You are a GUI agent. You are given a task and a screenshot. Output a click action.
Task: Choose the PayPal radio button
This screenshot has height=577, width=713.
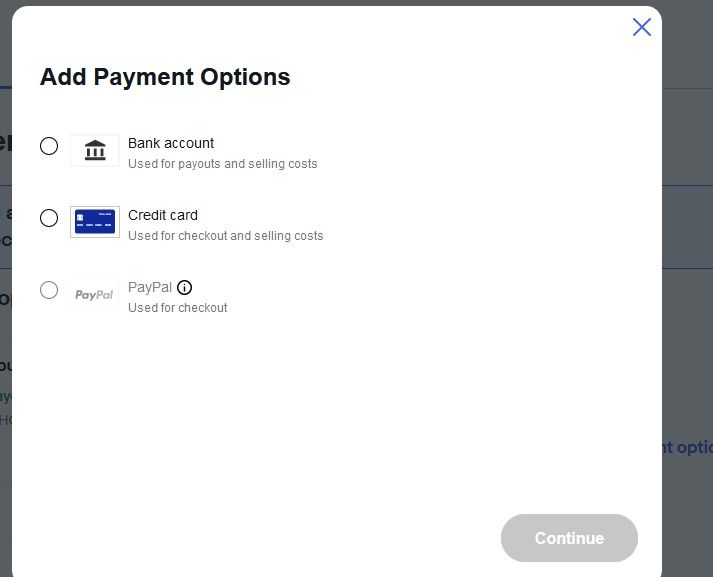(49, 290)
